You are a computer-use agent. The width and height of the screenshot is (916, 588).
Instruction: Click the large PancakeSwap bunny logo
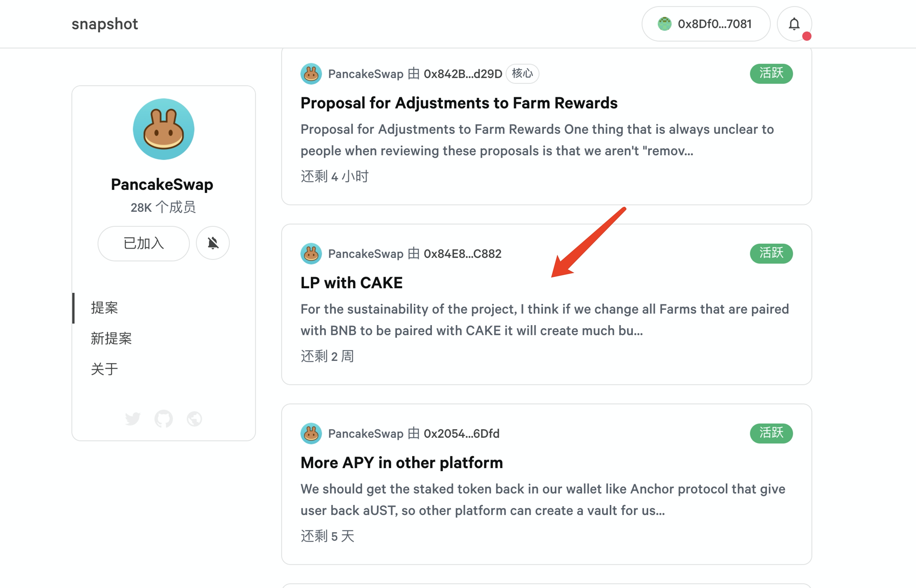(x=164, y=129)
